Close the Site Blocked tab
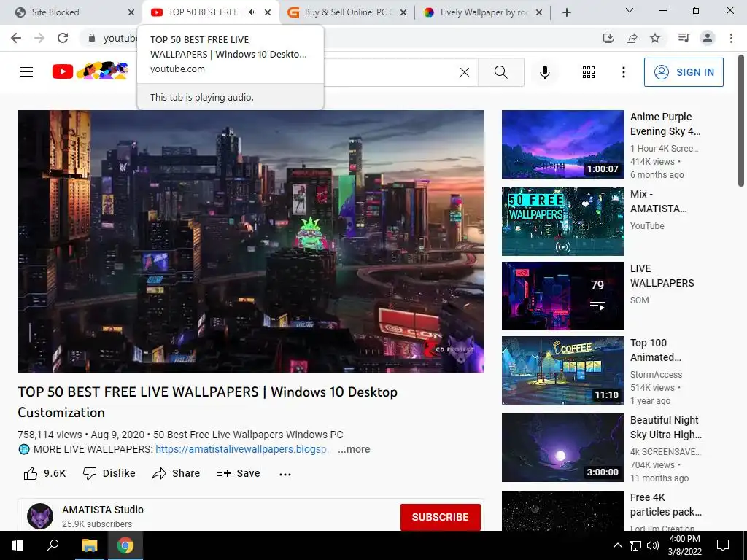Screen dimensions: 747x560 (131, 13)
